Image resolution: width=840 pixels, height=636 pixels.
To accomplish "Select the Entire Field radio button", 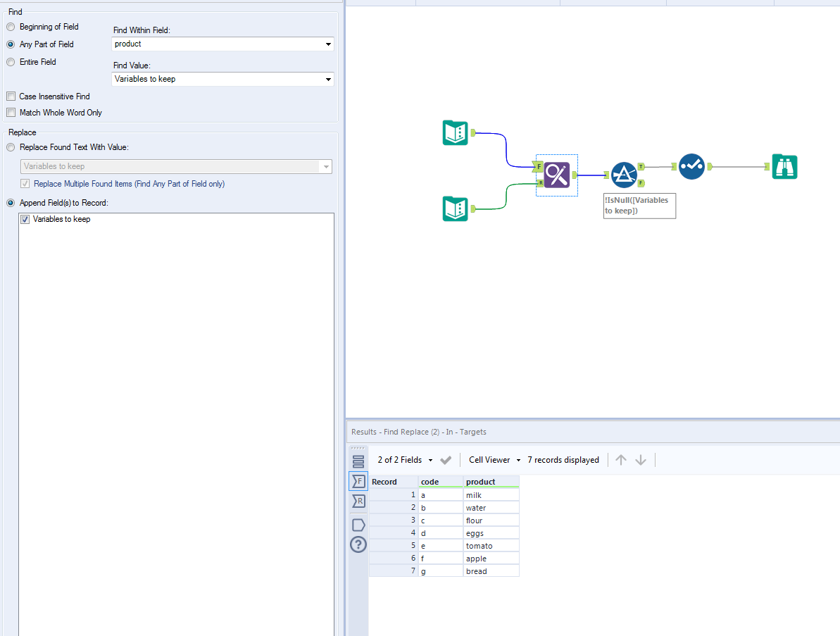I will [11, 62].
